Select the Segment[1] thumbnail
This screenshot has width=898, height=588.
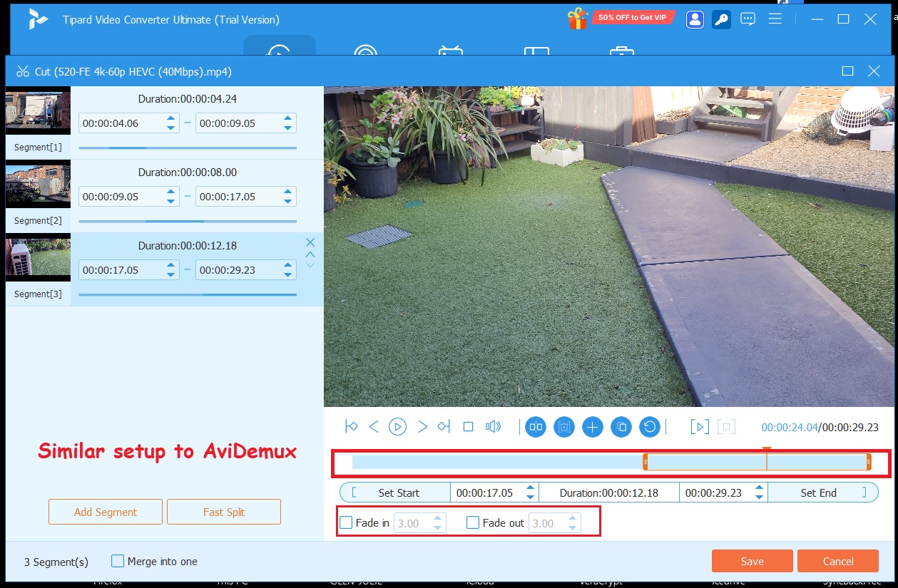click(x=38, y=110)
